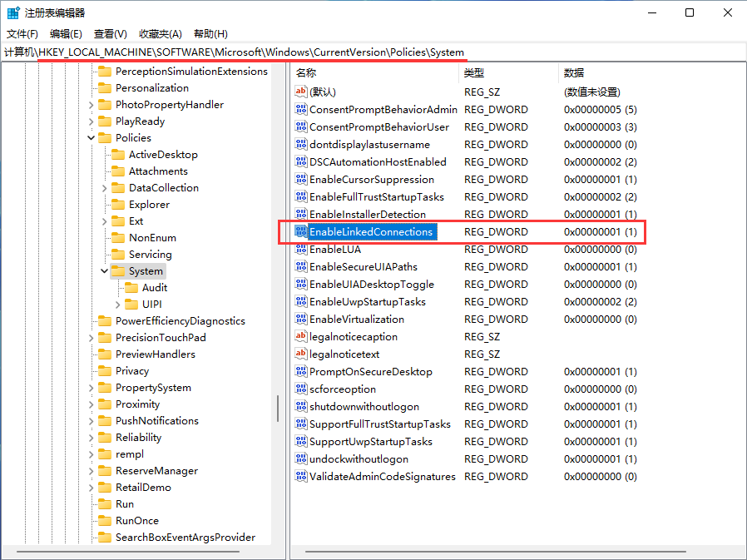Expand the UIPI subkey
747x560 pixels.
click(118, 305)
